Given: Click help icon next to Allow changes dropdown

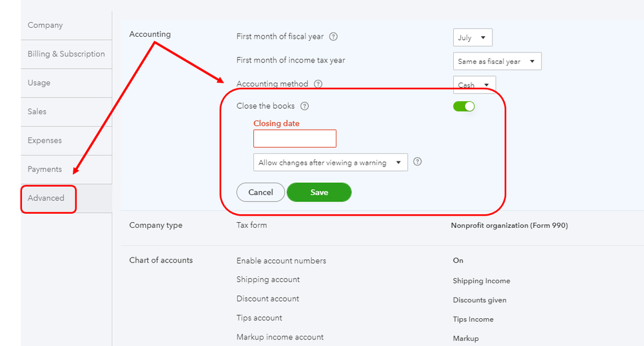Looking at the screenshot, I should [x=417, y=162].
